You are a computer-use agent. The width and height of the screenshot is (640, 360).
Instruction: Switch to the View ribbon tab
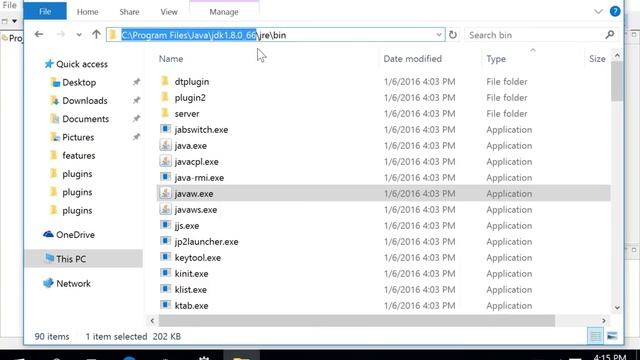tap(169, 12)
